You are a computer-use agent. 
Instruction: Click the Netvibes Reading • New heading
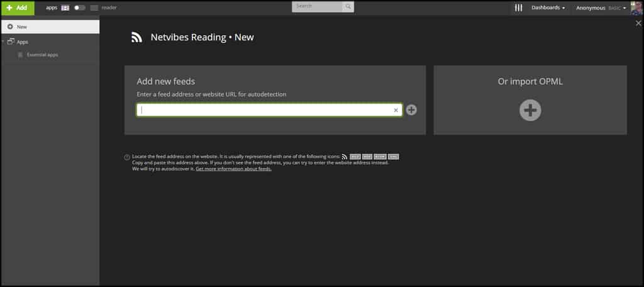tap(202, 37)
